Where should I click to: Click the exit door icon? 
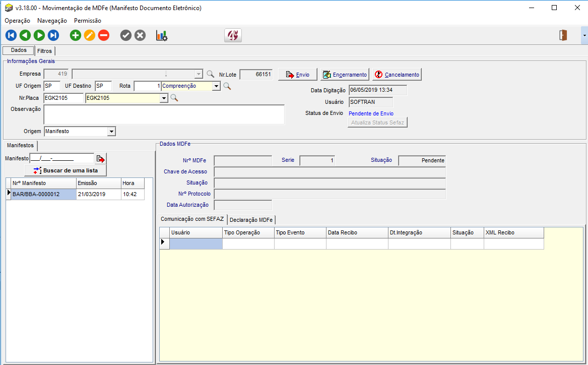pos(563,35)
